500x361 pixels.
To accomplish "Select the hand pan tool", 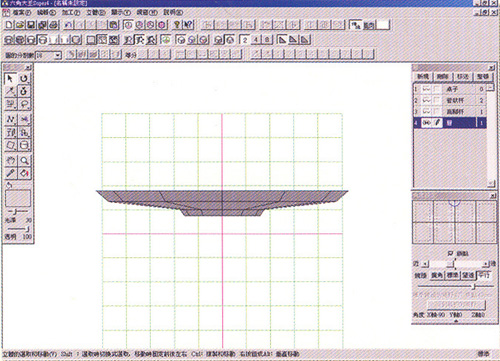I will pyautogui.click(x=10, y=160).
